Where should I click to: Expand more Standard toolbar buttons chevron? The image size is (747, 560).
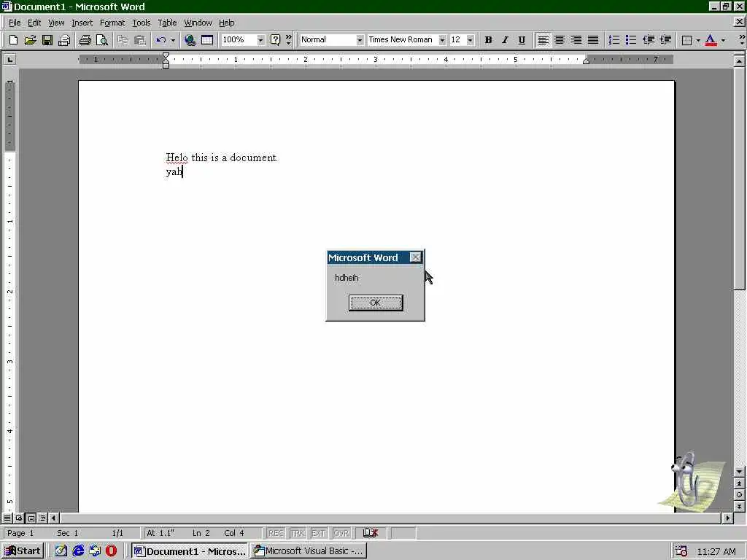[288, 40]
